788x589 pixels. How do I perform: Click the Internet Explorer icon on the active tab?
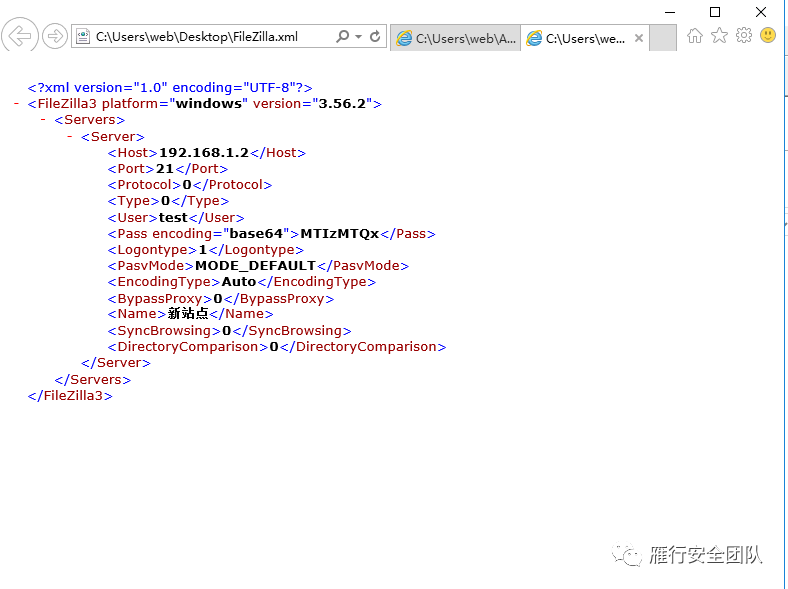point(534,38)
